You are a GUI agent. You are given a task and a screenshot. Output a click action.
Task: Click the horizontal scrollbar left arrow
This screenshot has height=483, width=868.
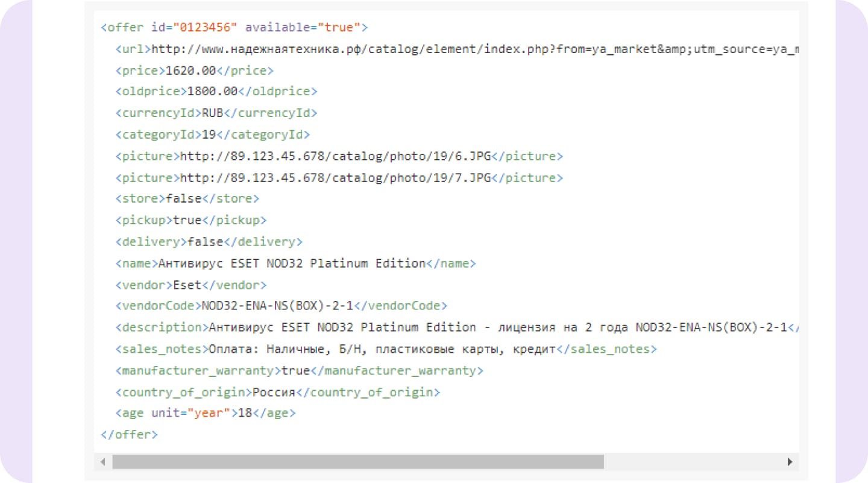click(x=103, y=462)
